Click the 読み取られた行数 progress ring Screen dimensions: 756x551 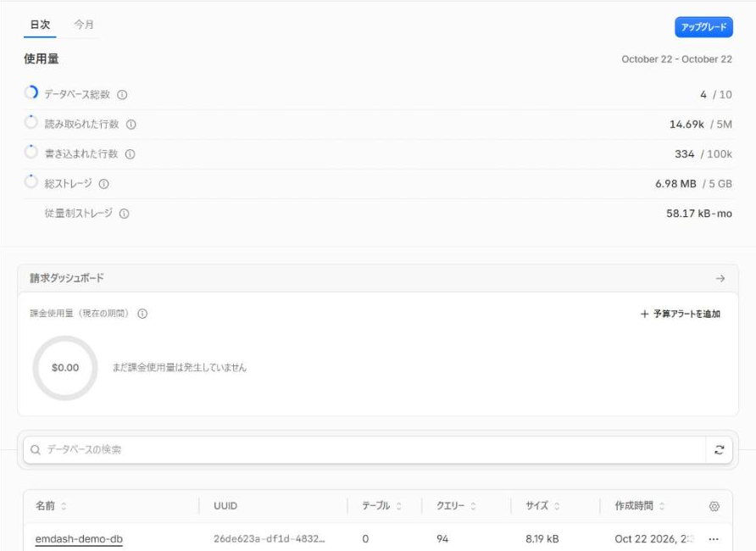click(31, 122)
